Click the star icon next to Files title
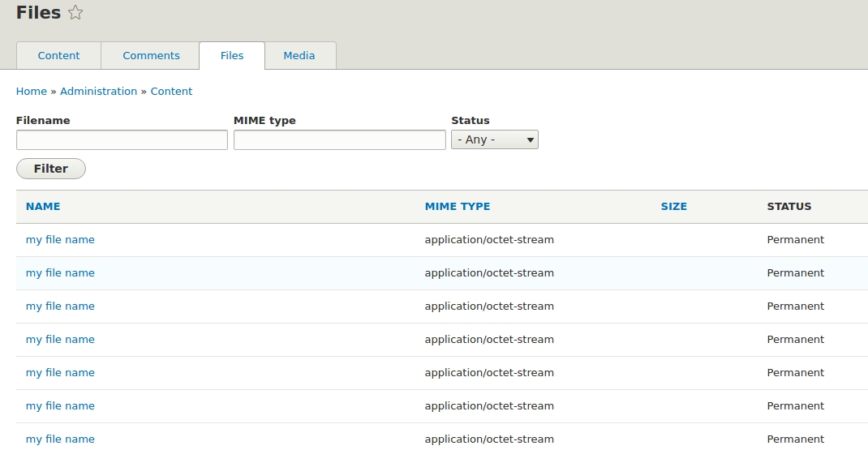 click(75, 12)
